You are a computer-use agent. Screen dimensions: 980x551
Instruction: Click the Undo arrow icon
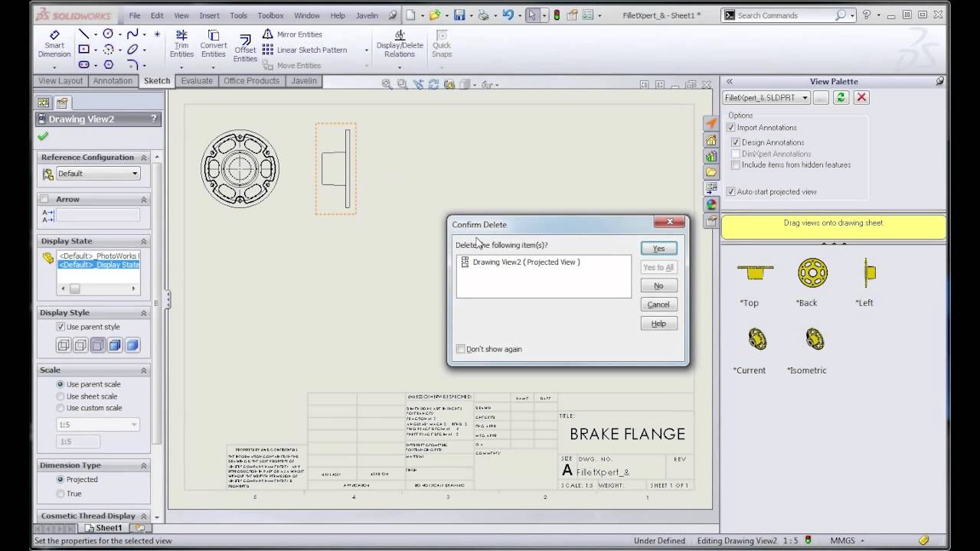[508, 15]
